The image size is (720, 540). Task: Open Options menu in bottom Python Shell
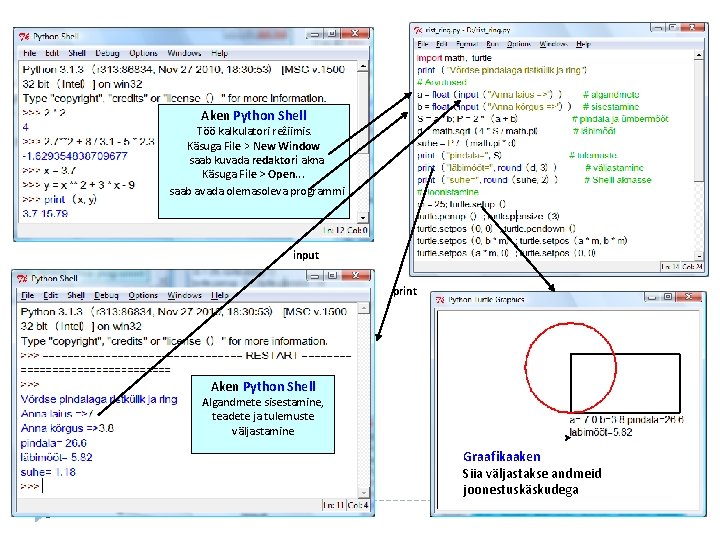tap(143, 295)
